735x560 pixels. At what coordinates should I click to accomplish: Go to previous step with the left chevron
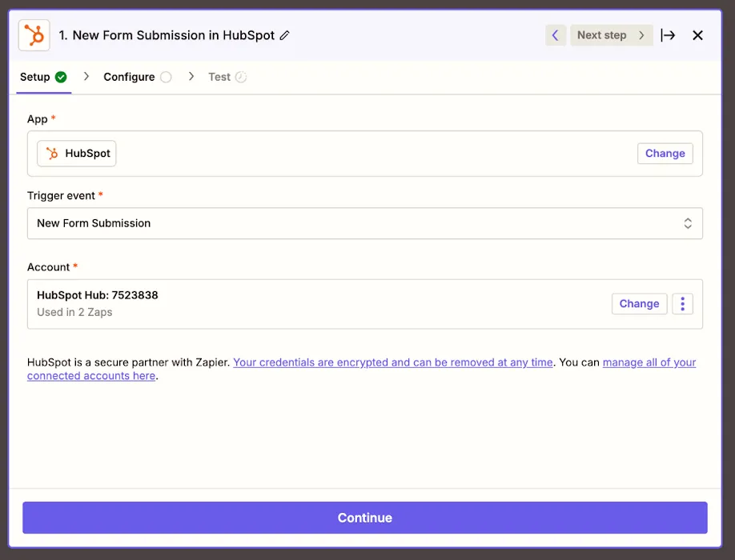click(x=556, y=35)
